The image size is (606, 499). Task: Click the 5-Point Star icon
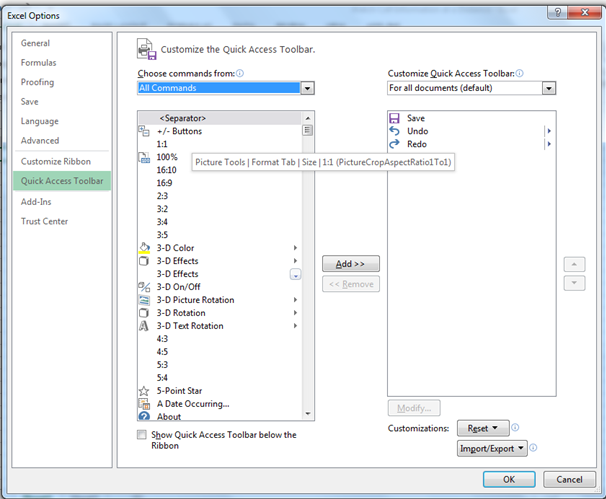(x=144, y=391)
